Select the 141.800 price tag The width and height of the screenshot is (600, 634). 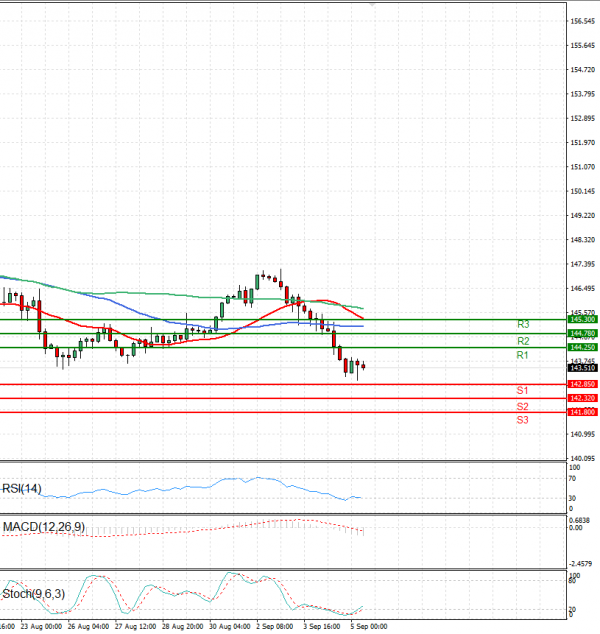[x=583, y=412]
